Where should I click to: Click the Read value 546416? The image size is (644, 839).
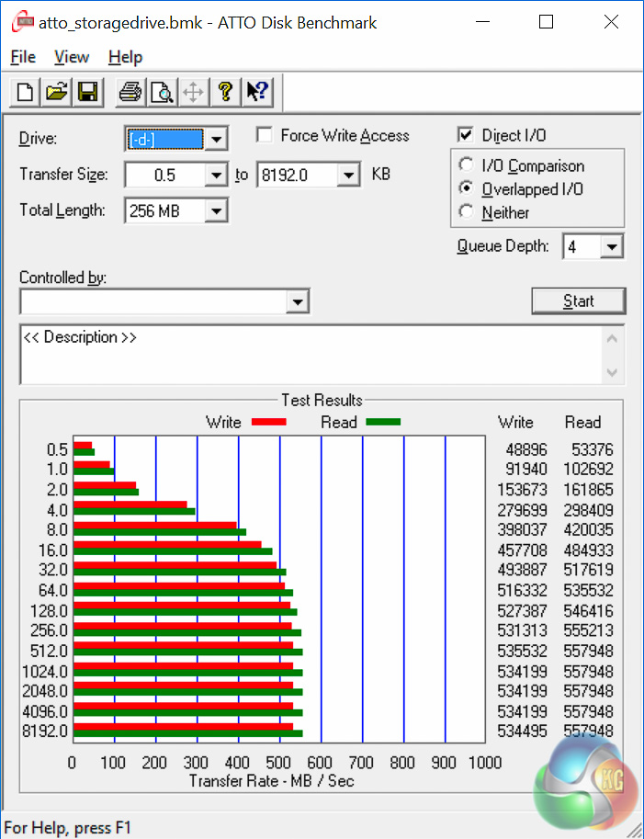pyautogui.click(x=588, y=610)
